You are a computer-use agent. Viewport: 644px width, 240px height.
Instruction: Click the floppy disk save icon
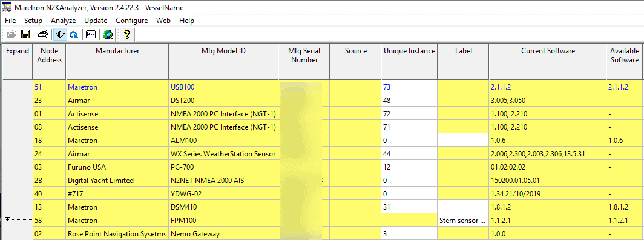pyautogui.click(x=25, y=35)
